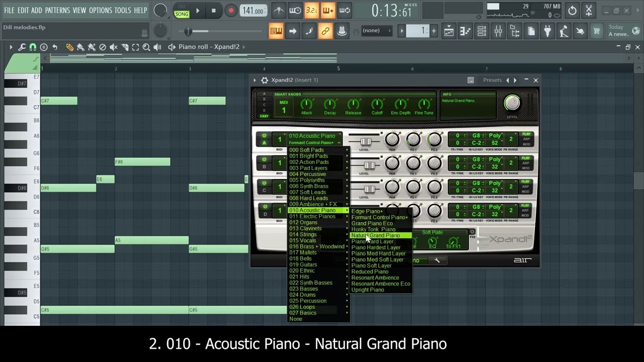This screenshot has height=362, width=644.
Task: Expand 014 Strings preset category
Action: click(x=318, y=234)
